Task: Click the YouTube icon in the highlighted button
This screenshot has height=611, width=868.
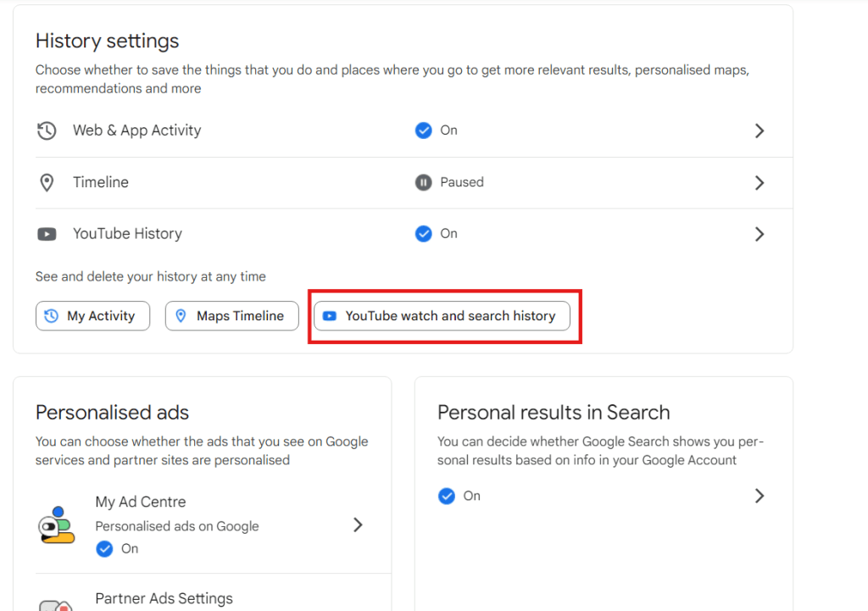Action: [x=330, y=315]
